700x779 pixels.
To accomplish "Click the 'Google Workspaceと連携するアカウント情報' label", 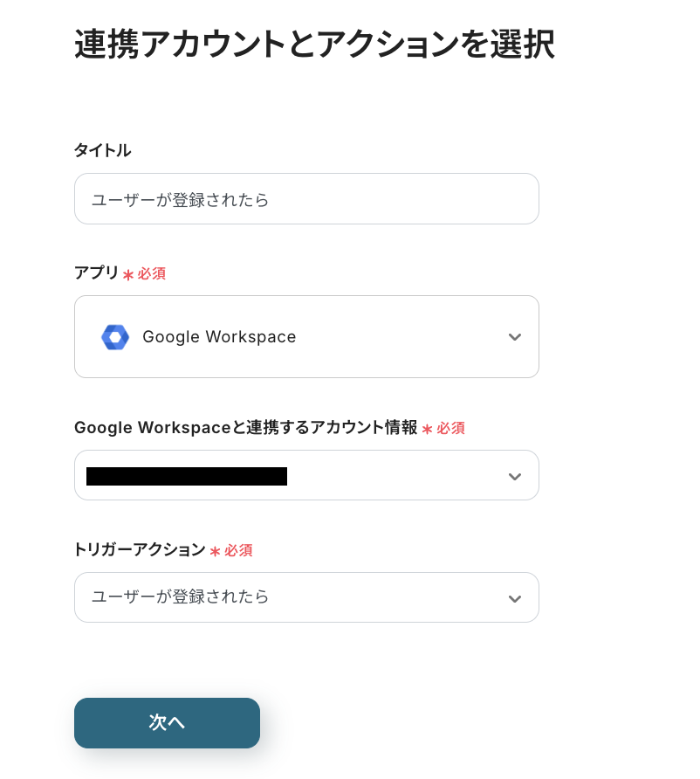I will tap(245, 428).
